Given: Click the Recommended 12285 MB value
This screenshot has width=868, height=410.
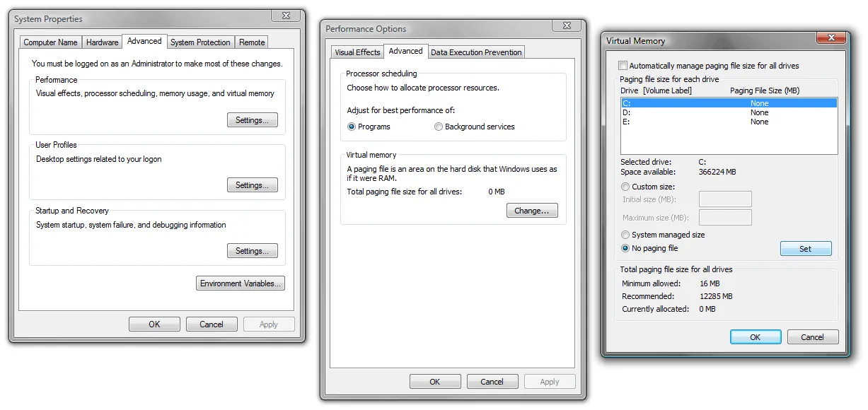Looking at the screenshot, I should pyautogui.click(x=716, y=296).
